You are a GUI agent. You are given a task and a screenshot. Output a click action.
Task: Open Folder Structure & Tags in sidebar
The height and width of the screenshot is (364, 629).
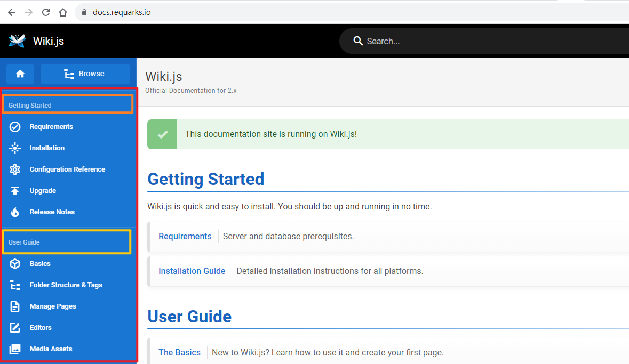[x=66, y=285]
